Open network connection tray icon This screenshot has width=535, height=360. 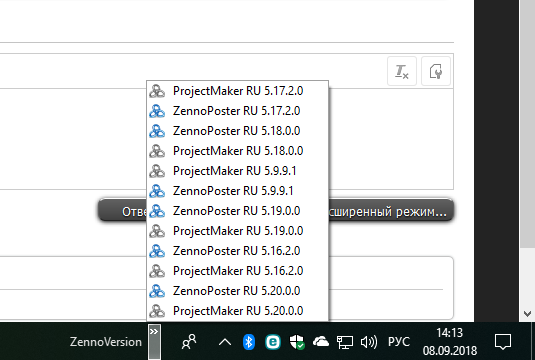(x=345, y=342)
